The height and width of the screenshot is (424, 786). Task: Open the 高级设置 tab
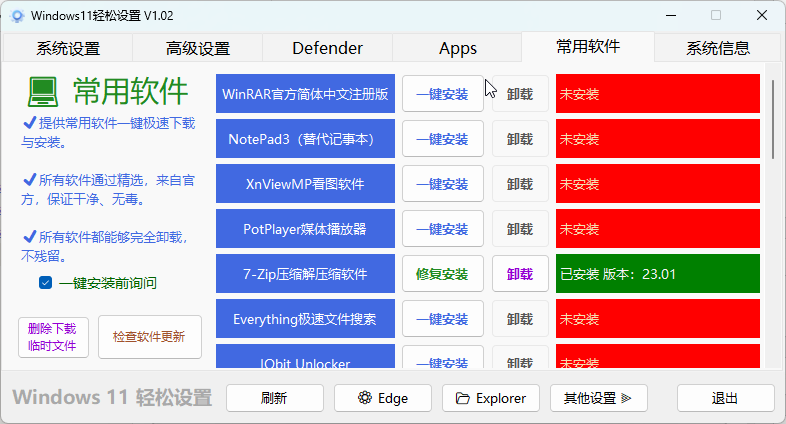(x=198, y=48)
